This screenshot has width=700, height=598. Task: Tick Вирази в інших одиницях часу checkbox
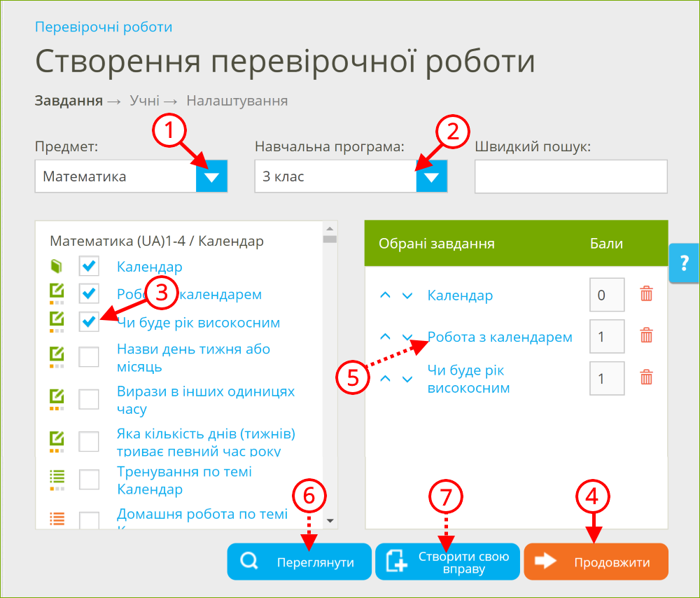pos(89,399)
